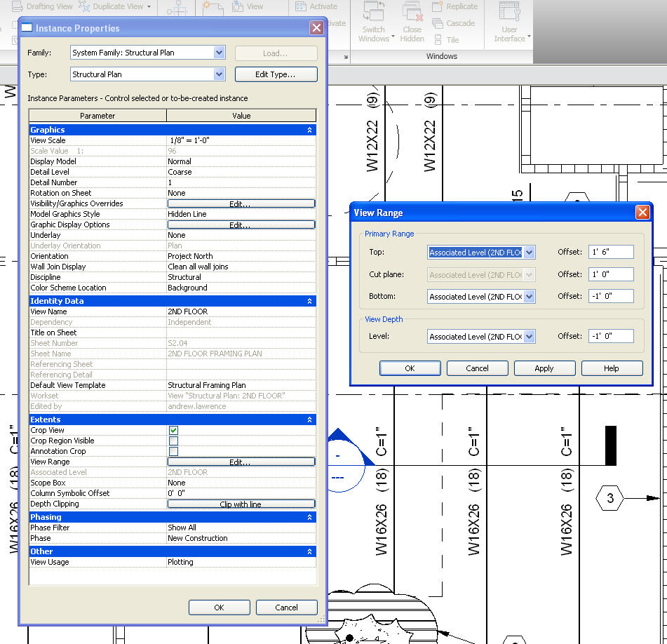
Task: Click the Edit Type button
Action: point(276,74)
